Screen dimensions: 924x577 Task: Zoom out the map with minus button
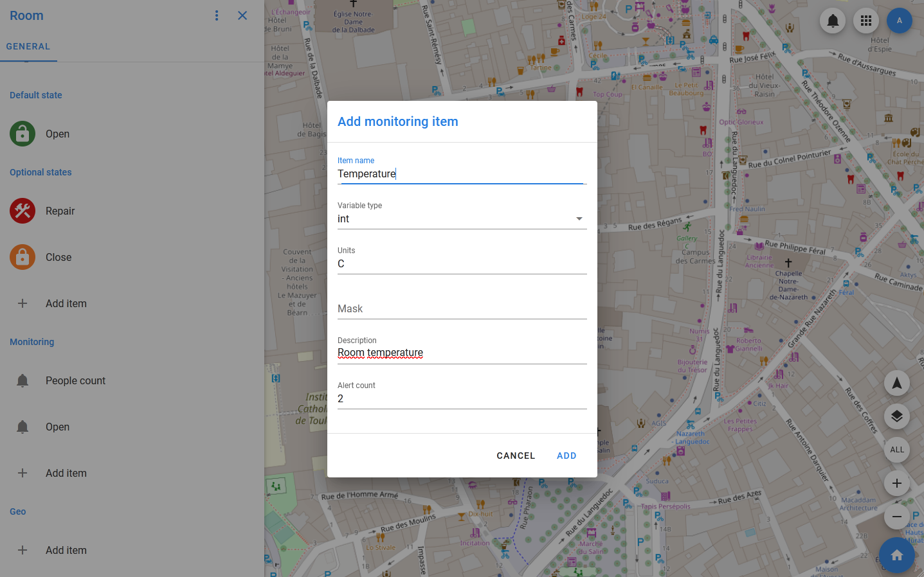[896, 517]
